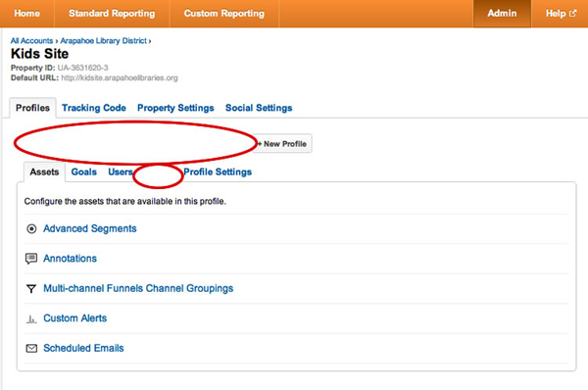Go to Custom Reporting section
The width and height of the screenshot is (588, 390).
(x=223, y=14)
